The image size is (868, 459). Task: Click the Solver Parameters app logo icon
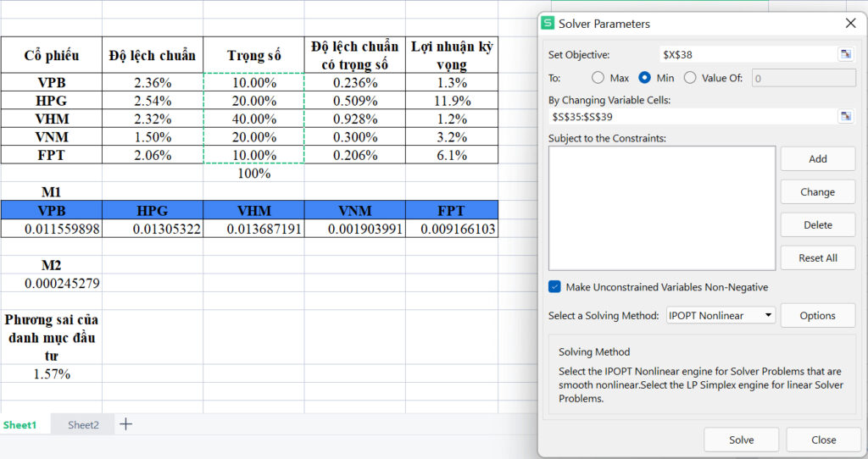coord(548,23)
